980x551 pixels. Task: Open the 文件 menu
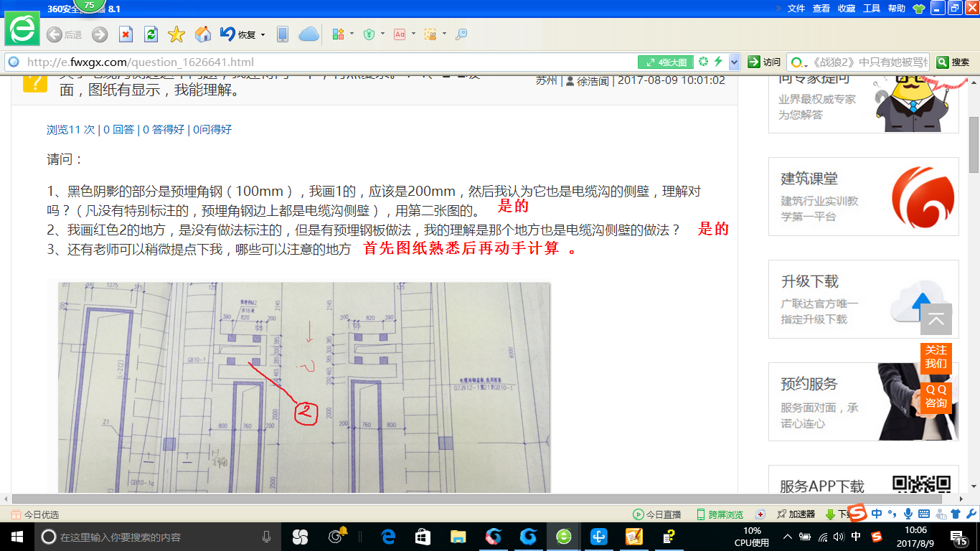point(796,9)
